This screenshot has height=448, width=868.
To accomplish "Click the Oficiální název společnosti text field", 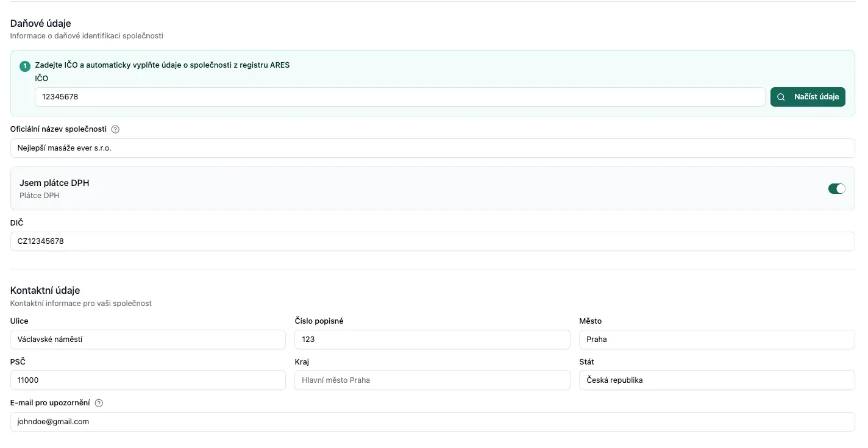I will click(432, 148).
